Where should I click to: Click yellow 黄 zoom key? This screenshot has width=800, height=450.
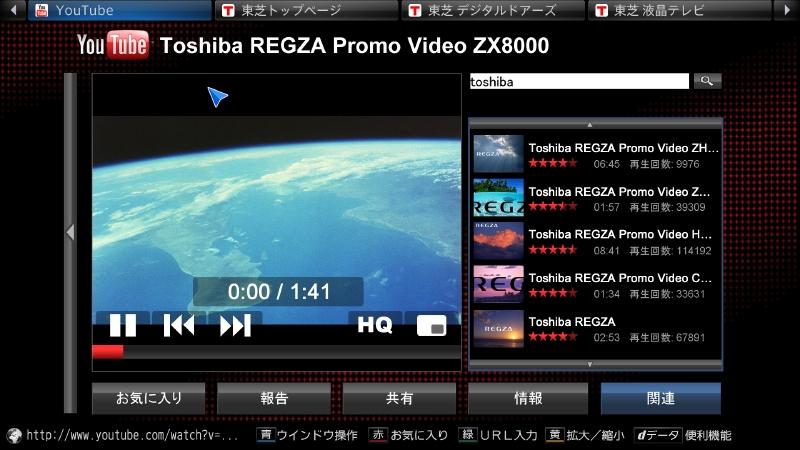[x=554, y=435]
